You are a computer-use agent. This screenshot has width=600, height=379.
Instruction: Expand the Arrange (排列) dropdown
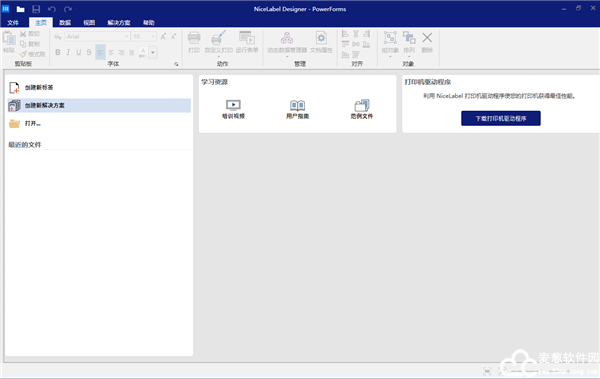(x=409, y=57)
